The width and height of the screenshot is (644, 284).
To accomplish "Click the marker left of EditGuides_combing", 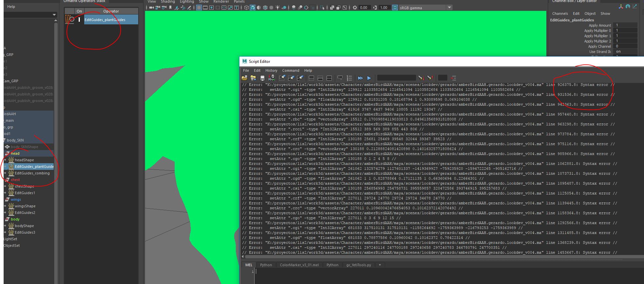I will 5,173.
